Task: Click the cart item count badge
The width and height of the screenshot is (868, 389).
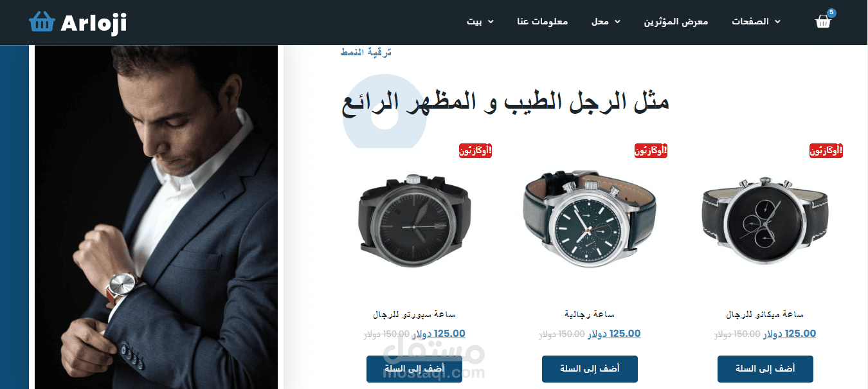Action: (x=832, y=12)
